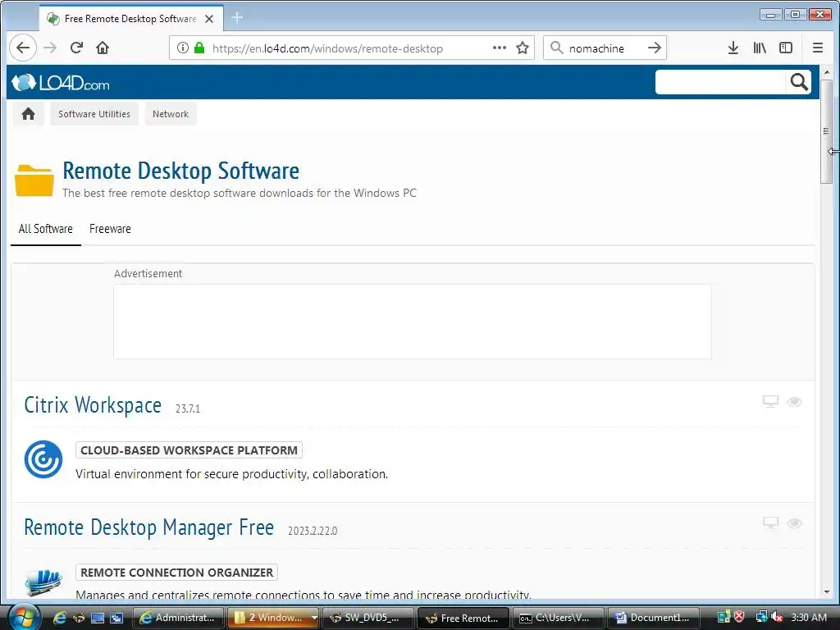Screen dimensions: 840x630
Task: Click eye icon on Remote Desktop Manager row
Action: [794, 523]
